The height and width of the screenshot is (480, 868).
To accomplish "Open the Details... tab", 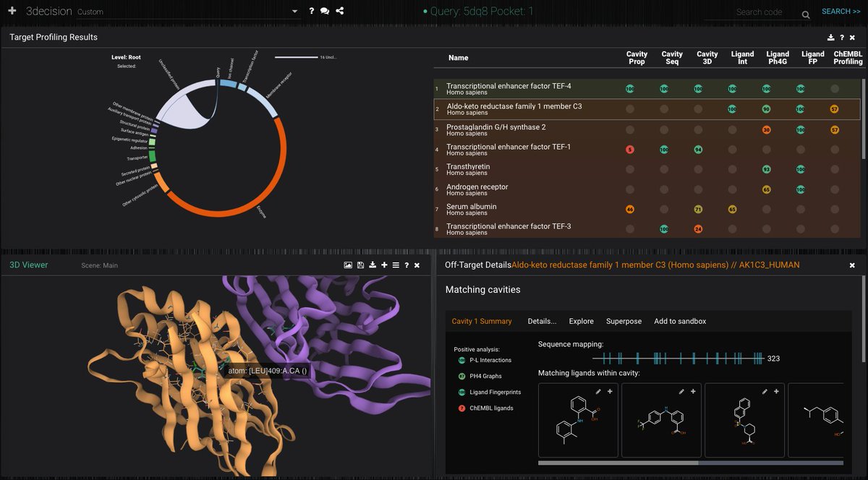I will (542, 321).
